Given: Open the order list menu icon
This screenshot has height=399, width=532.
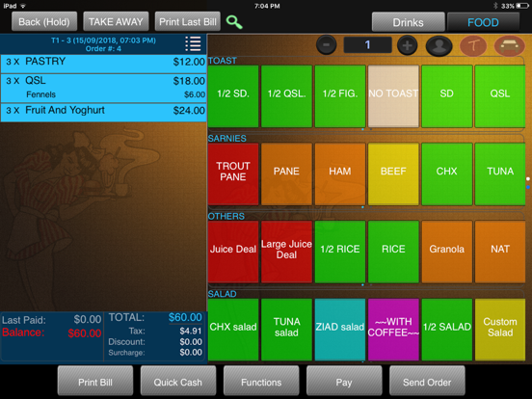Looking at the screenshot, I should 193,43.
